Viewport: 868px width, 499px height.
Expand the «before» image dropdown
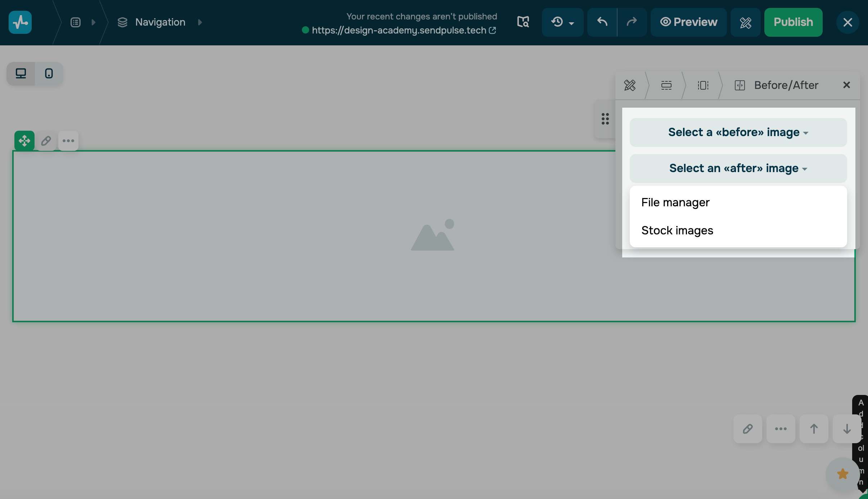(738, 132)
